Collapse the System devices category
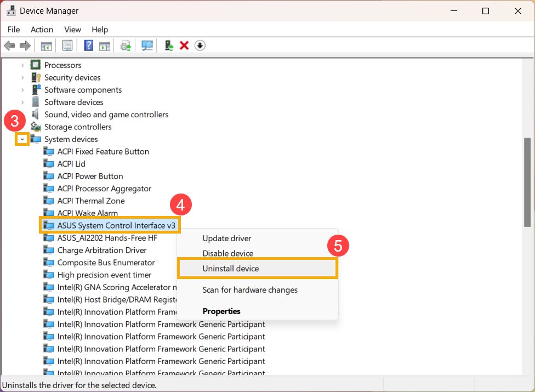This screenshot has width=535, height=392. click(x=22, y=139)
